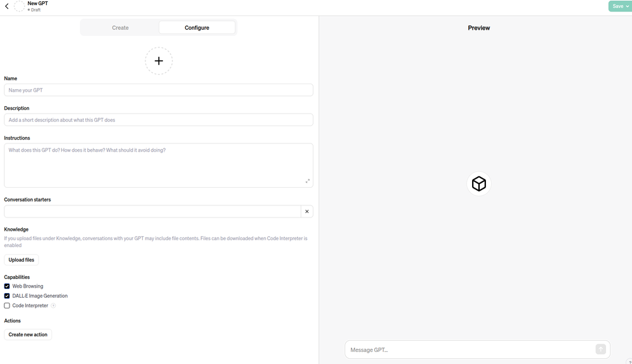Focus the Name your GPT field
This screenshot has height=364, width=632.
[x=159, y=90]
